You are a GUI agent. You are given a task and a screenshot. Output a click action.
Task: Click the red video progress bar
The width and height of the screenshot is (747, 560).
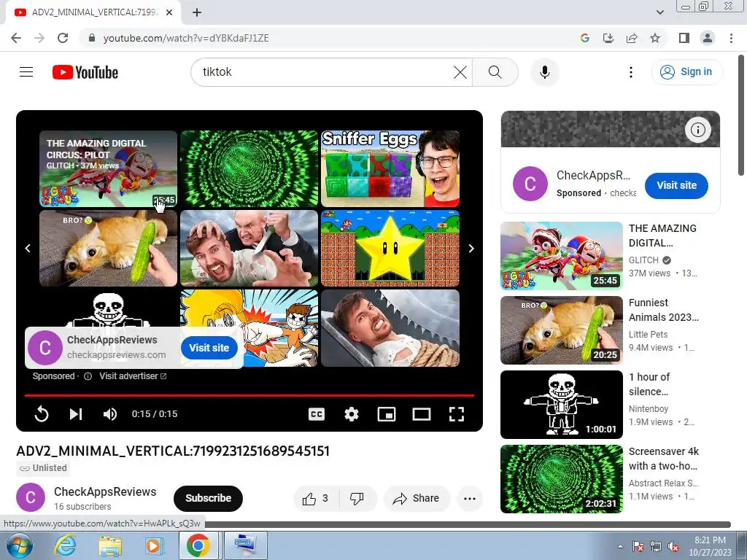tap(249, 395)
